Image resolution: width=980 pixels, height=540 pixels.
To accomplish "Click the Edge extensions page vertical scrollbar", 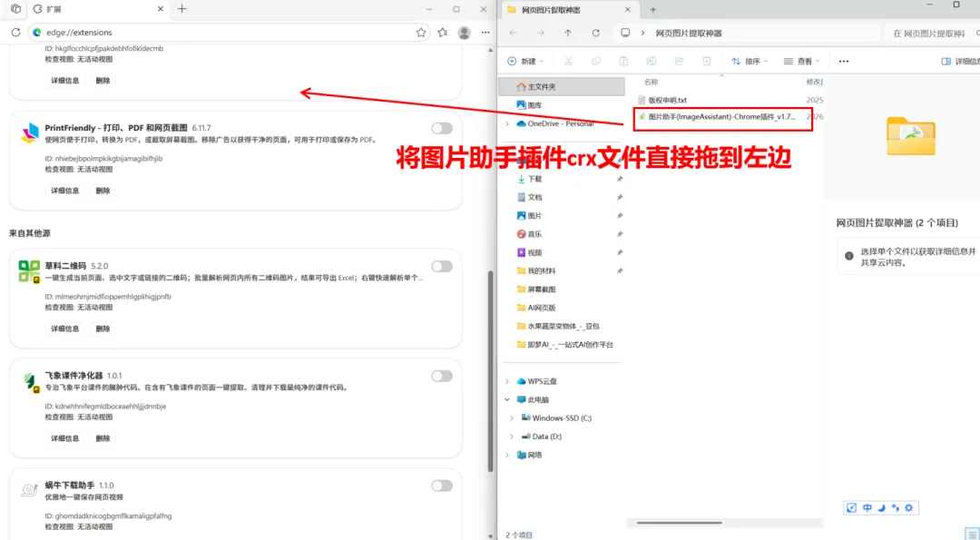I will tap(491, 371).
